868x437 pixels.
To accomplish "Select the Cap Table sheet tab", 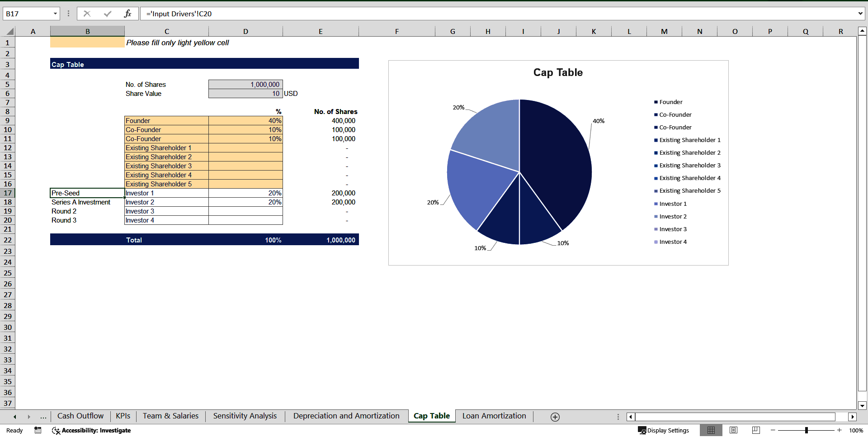I will click(x=432, y=416).
